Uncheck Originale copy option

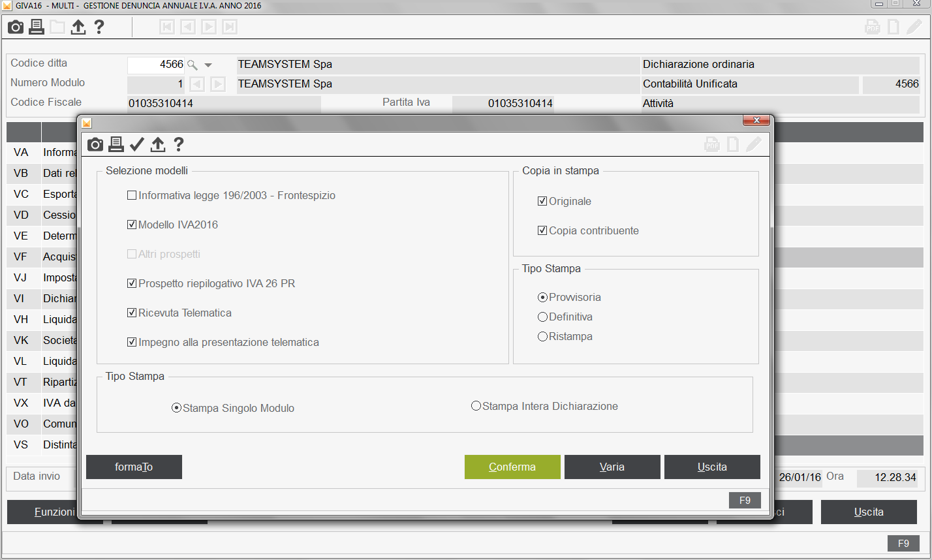(542, 201)
